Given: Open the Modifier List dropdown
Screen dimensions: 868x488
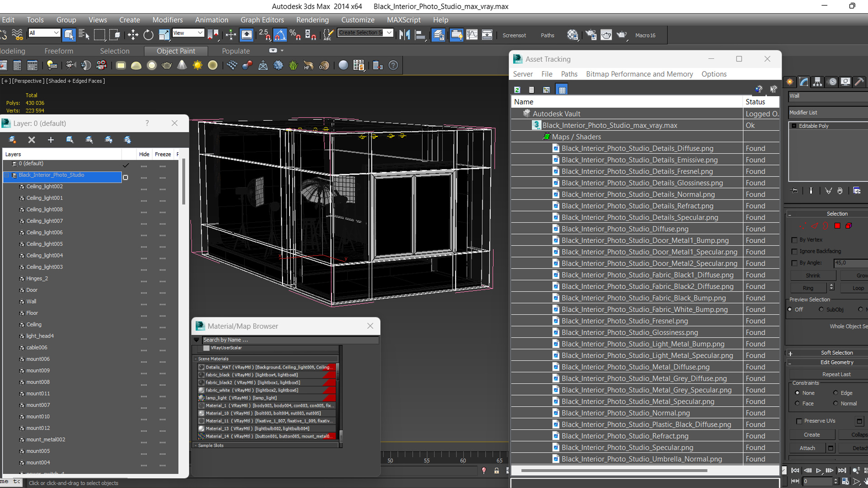Looking at the screenshot, I should tap(828, 113).
